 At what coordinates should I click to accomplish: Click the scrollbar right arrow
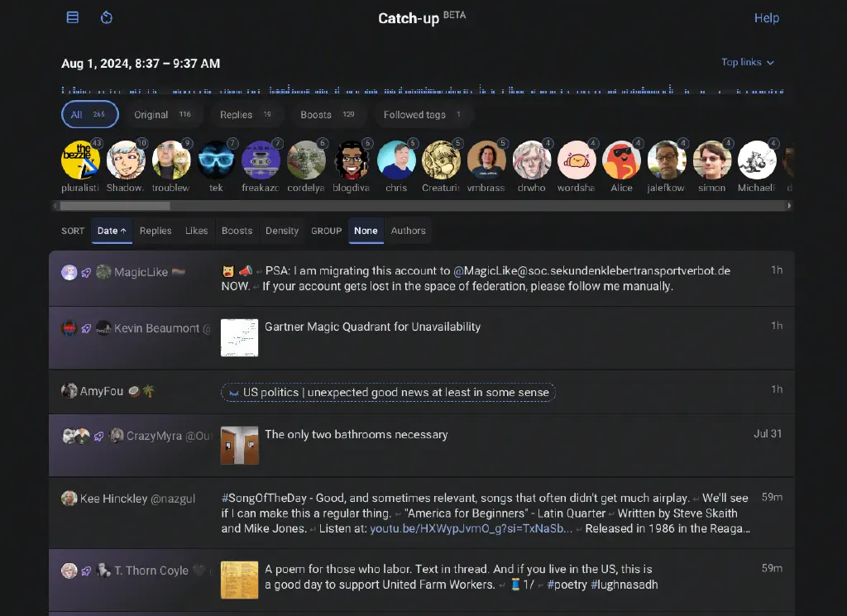pyautogui.click(x=789, y=206)
